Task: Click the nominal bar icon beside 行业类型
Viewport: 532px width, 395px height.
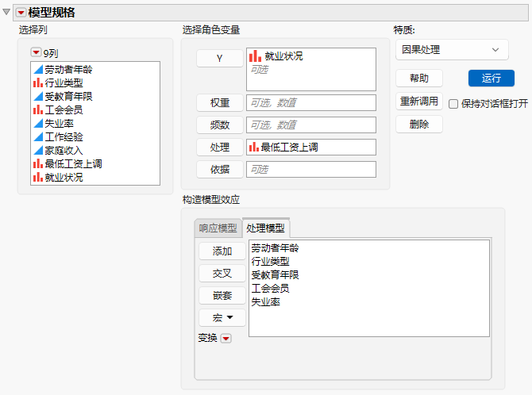Action: (38, 82)
